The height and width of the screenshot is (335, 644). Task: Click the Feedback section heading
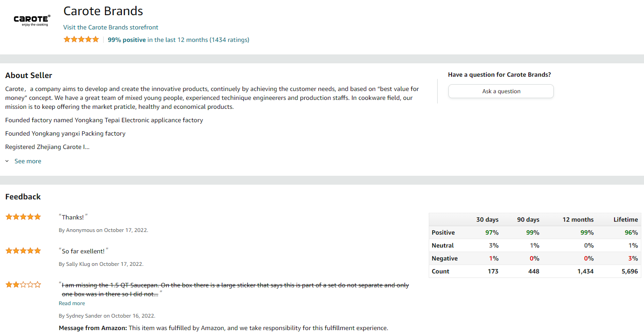click(23, 197)
